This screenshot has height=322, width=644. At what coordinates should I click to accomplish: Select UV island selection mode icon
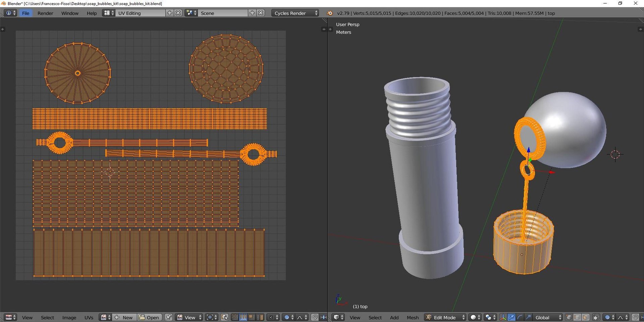tap(260, 317)
